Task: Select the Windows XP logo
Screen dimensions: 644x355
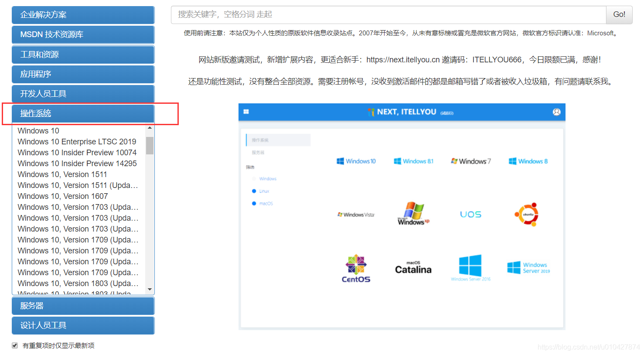Action: point(413,214)
